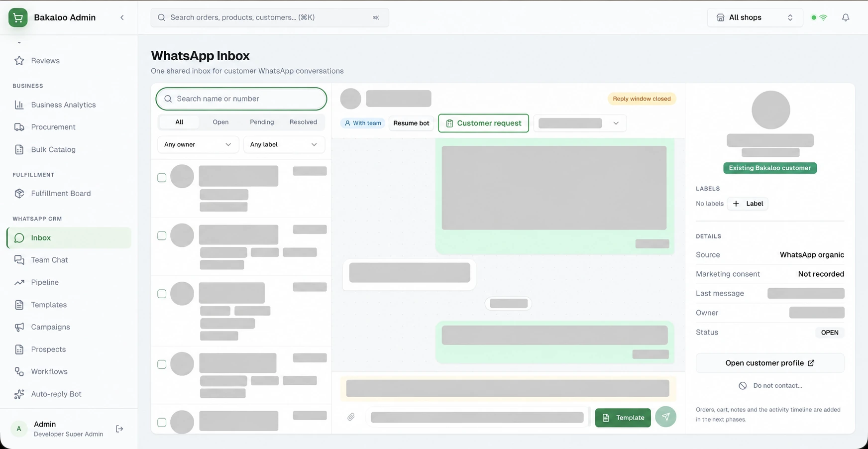Add a label with the + Label button
Screen dimensions: 868x449
748,204
